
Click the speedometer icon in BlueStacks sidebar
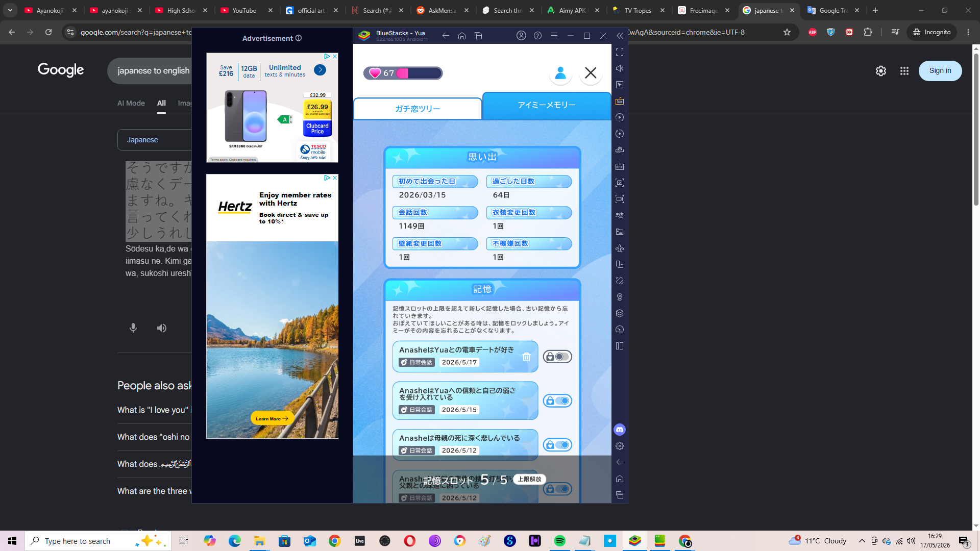pos(620,330)
